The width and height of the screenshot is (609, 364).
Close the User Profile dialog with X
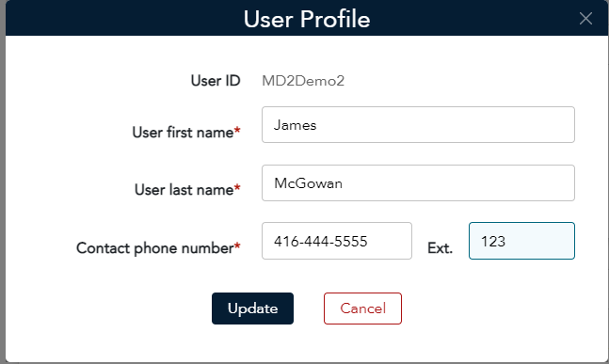coord(585,18)
